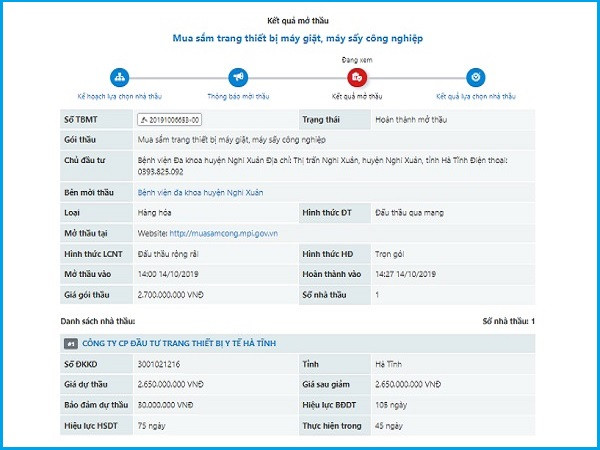This screenshot has width=600, height=450.
Task: Select the Giá sau giảm value 2.650.000.000 VNĐ
Action: point(408,384)
